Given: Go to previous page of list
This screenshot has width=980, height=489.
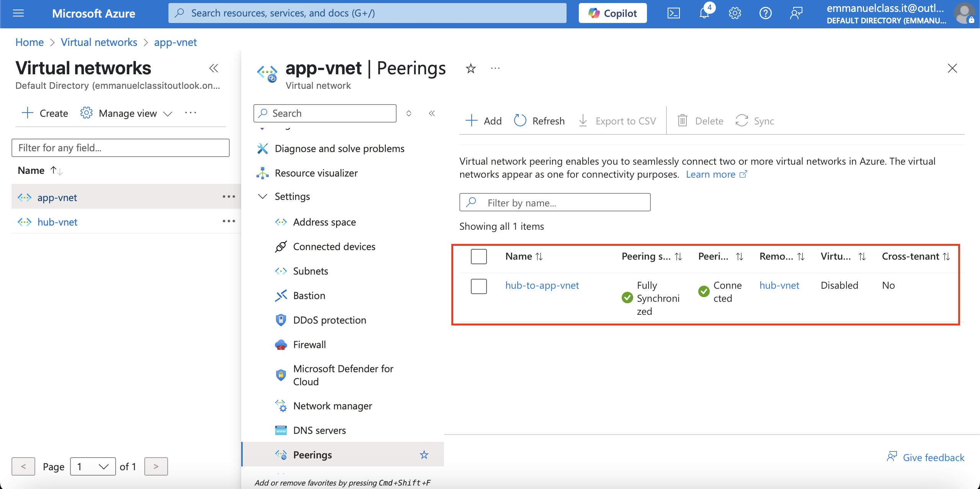Looking at the screenshot, I should pos(23,466).
